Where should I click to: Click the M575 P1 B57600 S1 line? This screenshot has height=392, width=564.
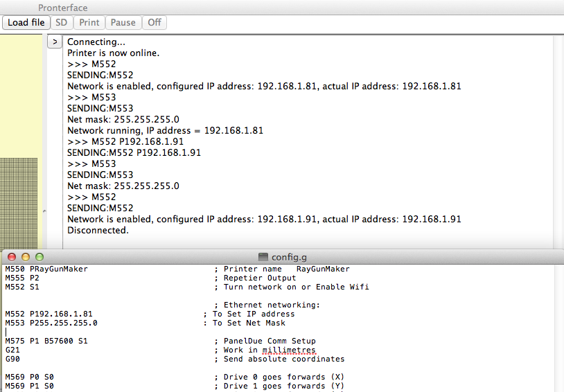click(46, 341)
